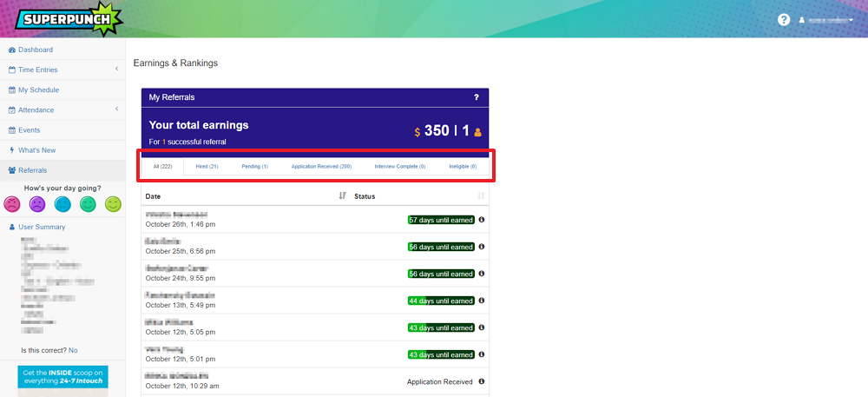
Task: Open the Pending (1) tab
Action: pyautogui.click(x=254, y=166)
